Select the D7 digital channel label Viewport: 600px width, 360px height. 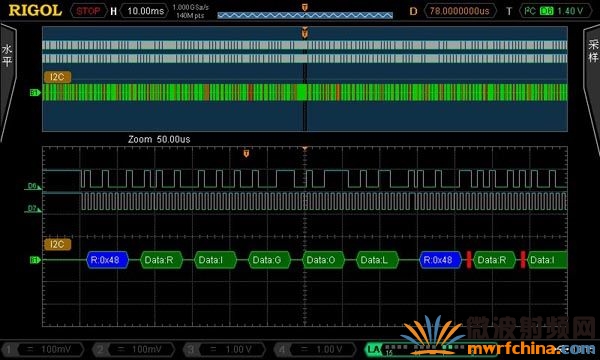coord(32,209)
